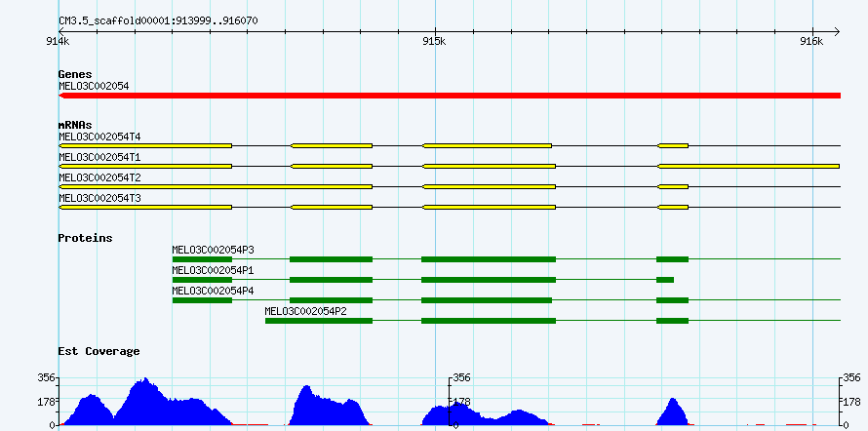
Task: Click the MEL03C002054P2 protein label
Action: [305, 311]
